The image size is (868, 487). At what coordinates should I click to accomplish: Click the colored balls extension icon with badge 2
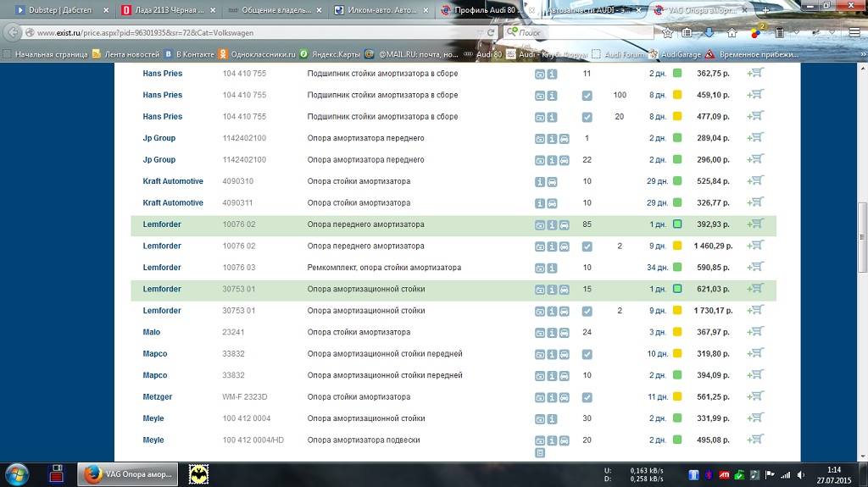pos(756,32)
